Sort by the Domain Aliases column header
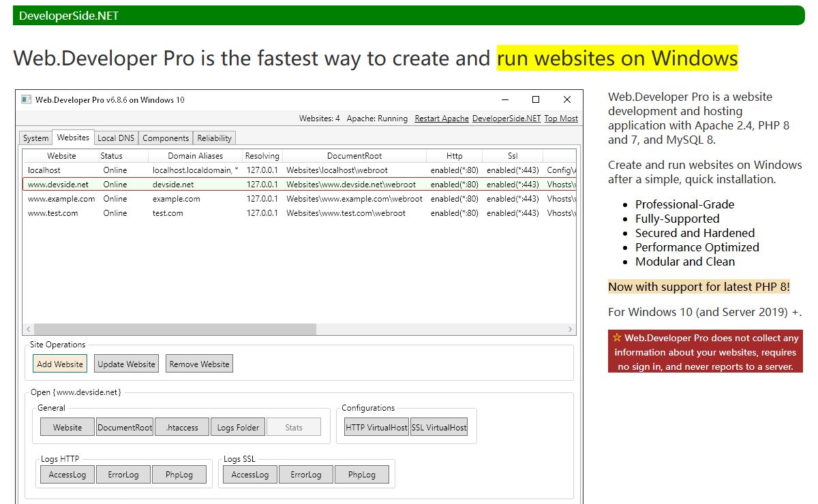The height and width of the screenshot is (504, 818). (196, 156)
